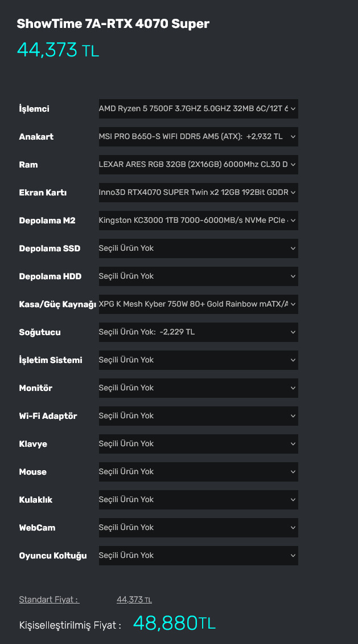Click the ShowTime 7A-RTX 4070 Super title
Screen dimensions: 358x644
pyautogui.click(x=113, y=24)
